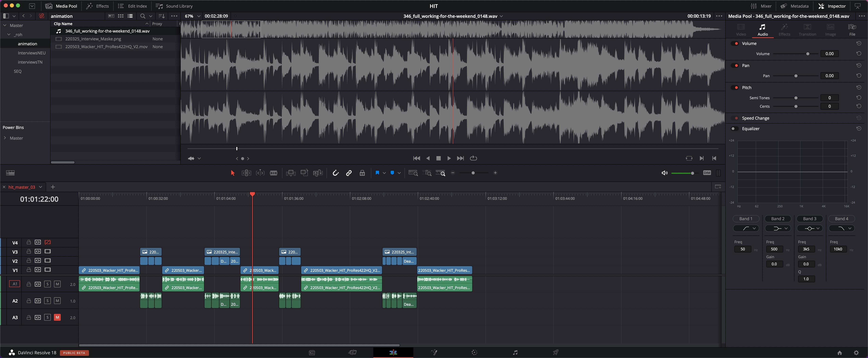Click the Band 3 button
The width and height of the screenshot is (868, 358).
click(x=810, y=219)
